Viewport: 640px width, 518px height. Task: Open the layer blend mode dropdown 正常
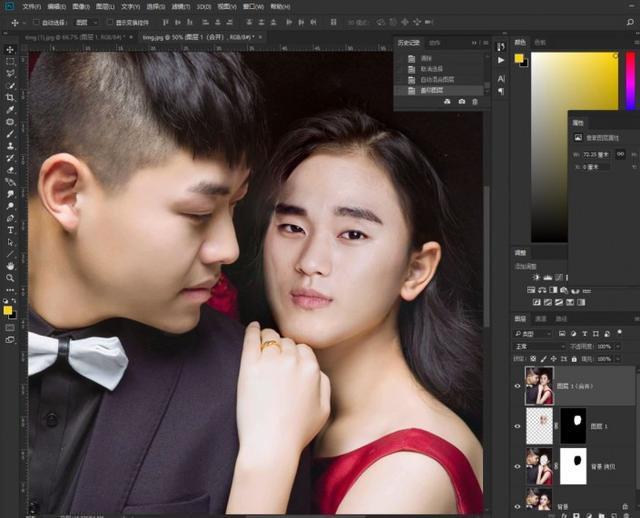538,346
